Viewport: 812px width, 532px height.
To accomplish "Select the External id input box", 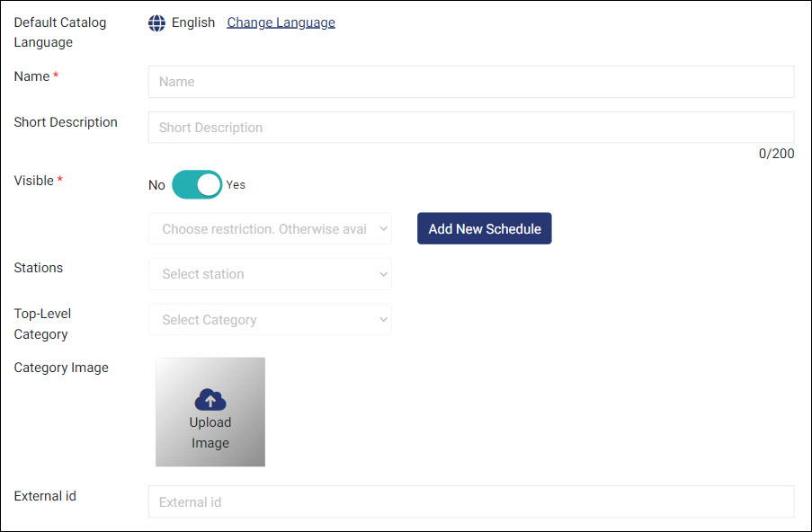I will (470, 502).
